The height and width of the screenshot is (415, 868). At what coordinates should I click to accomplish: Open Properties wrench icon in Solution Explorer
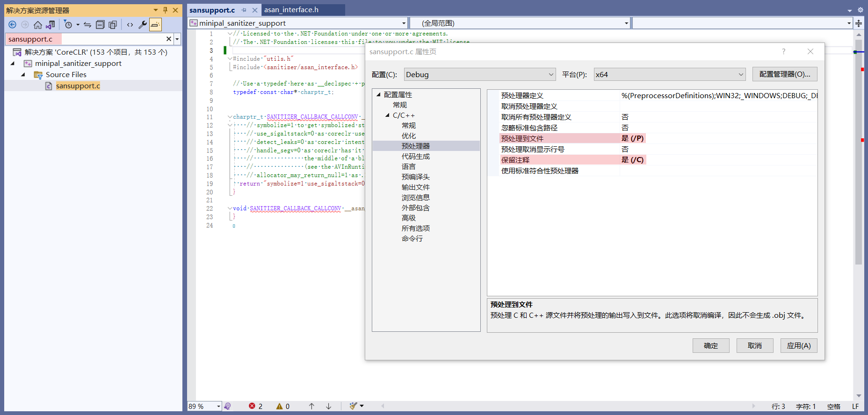(x=143, y=25)
